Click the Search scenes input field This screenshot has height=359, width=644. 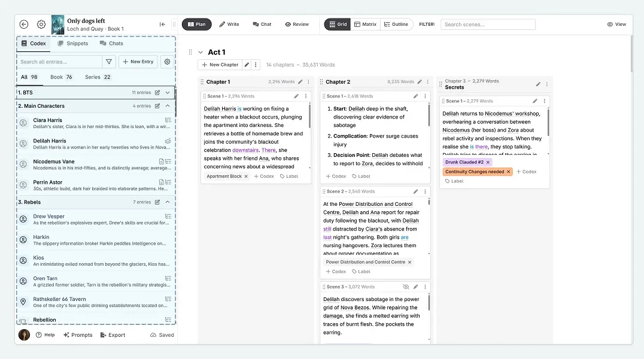[x=488, y=24]
